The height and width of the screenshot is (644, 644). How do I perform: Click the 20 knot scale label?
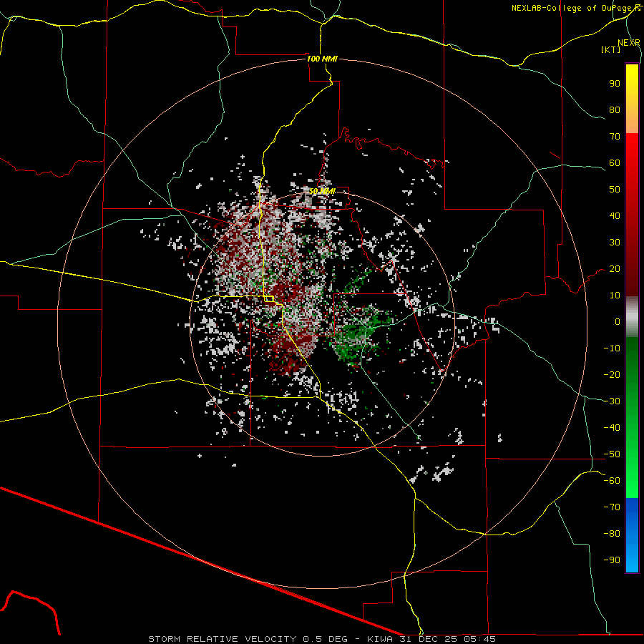(615, 269)
